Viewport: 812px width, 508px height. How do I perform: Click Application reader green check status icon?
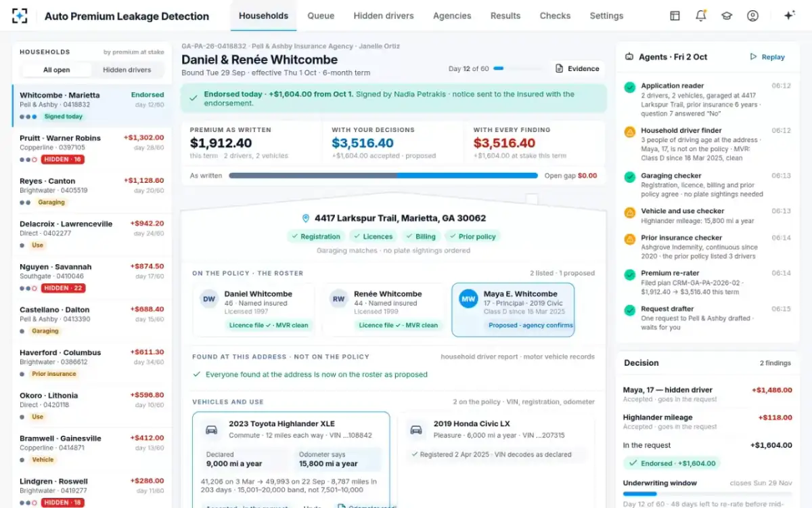point(629,87)
